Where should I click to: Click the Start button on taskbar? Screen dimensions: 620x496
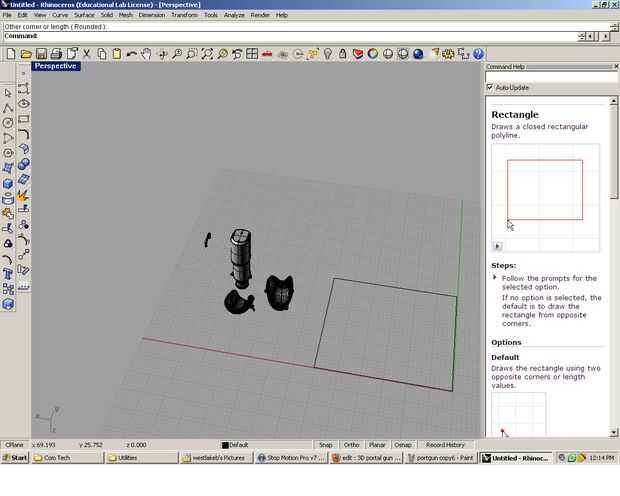(15, 458)
